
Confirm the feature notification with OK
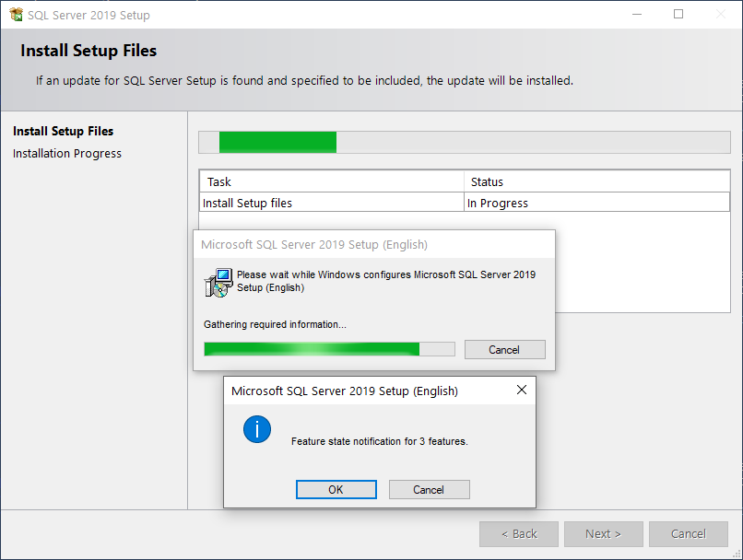pos(336,489)
